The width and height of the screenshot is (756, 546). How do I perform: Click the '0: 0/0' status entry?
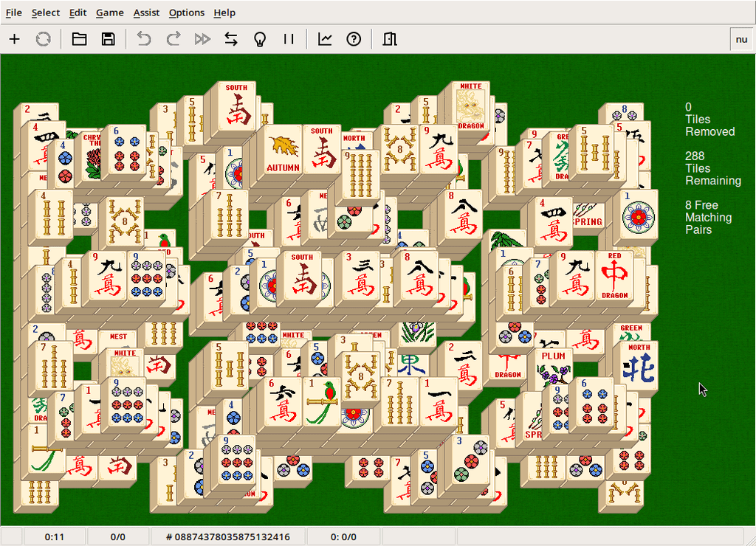point(344,536)
